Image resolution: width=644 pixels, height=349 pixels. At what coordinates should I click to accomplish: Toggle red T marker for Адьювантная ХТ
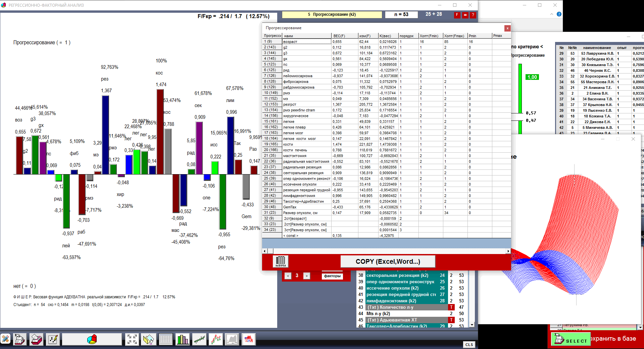pos(451,320)
